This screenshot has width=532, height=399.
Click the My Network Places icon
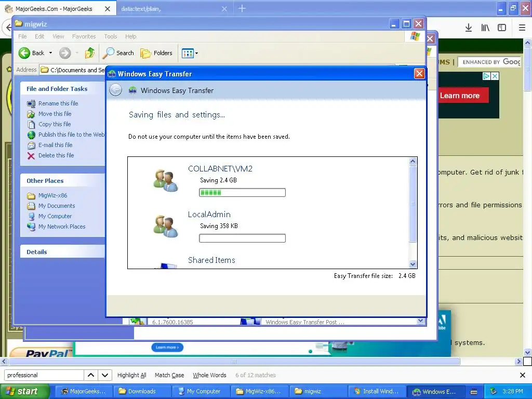tap(31, 227)
